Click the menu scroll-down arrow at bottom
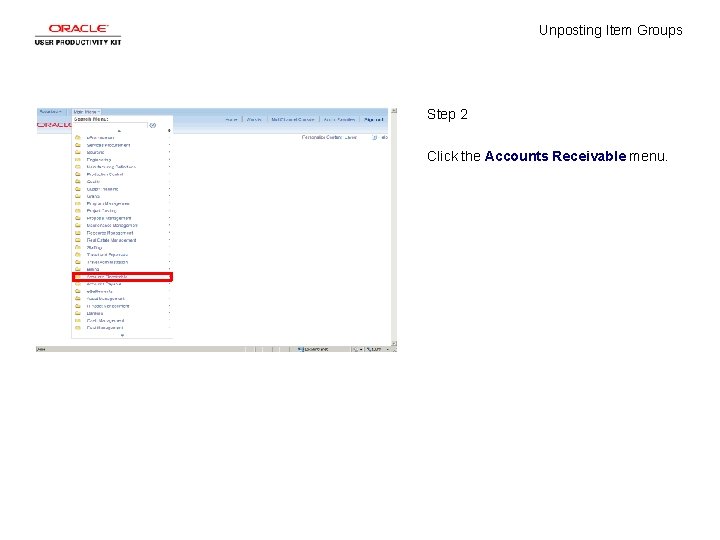Image resolution: width=720 pixels, height=540 pixels. (x=122, y=335)
